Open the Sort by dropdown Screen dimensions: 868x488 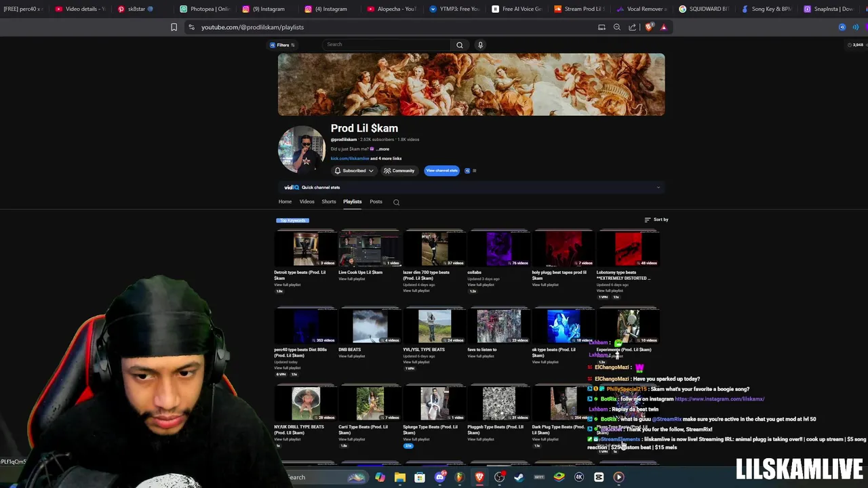tap(656, 220)
